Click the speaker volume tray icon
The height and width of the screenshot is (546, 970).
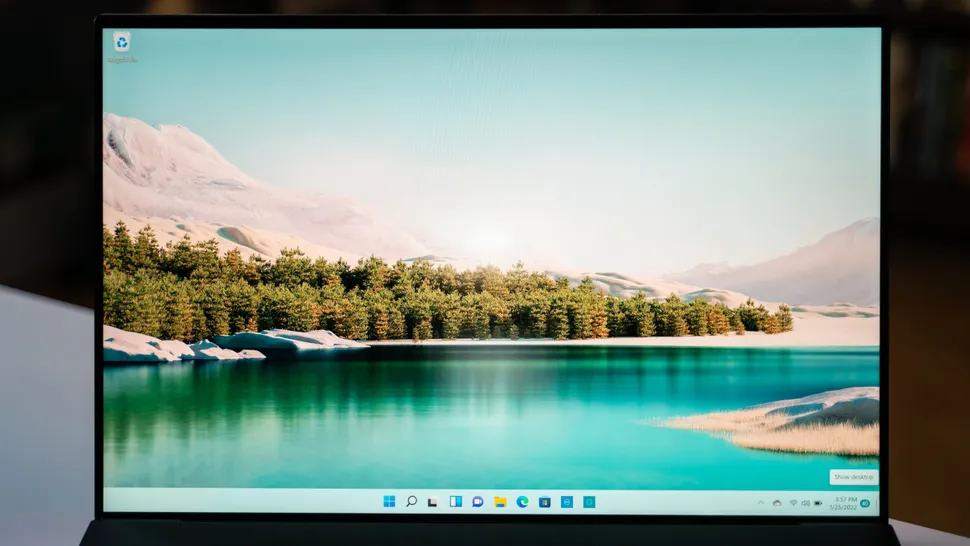coord(805,502)
